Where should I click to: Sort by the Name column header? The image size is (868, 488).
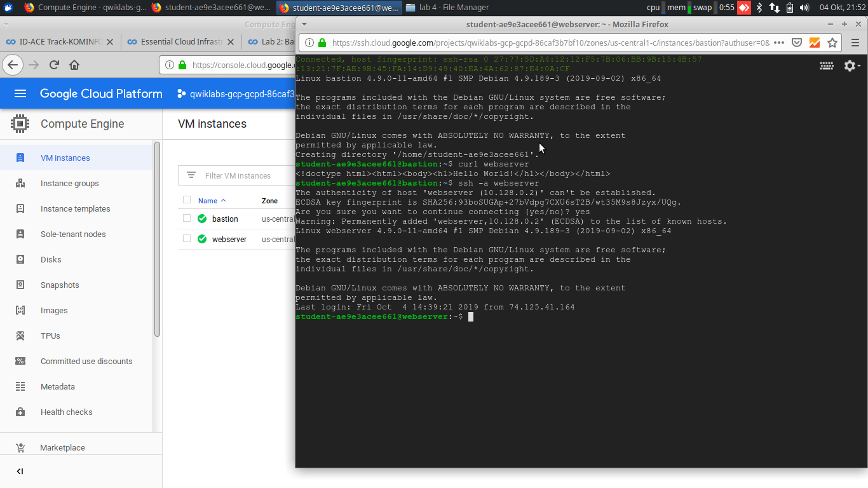click(x=208, y=201)
